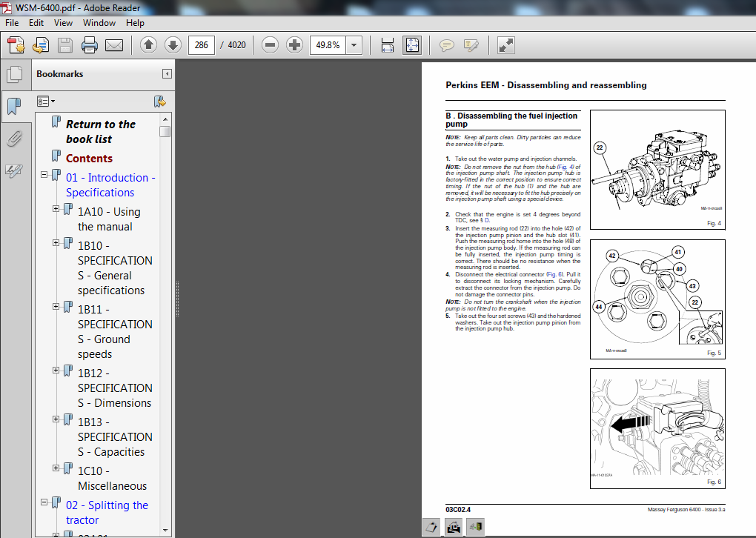Follow the Fig. 6 link in step 4
Image resolution: width=756 pixels, height=538 pixels.
tap(554, 274)
